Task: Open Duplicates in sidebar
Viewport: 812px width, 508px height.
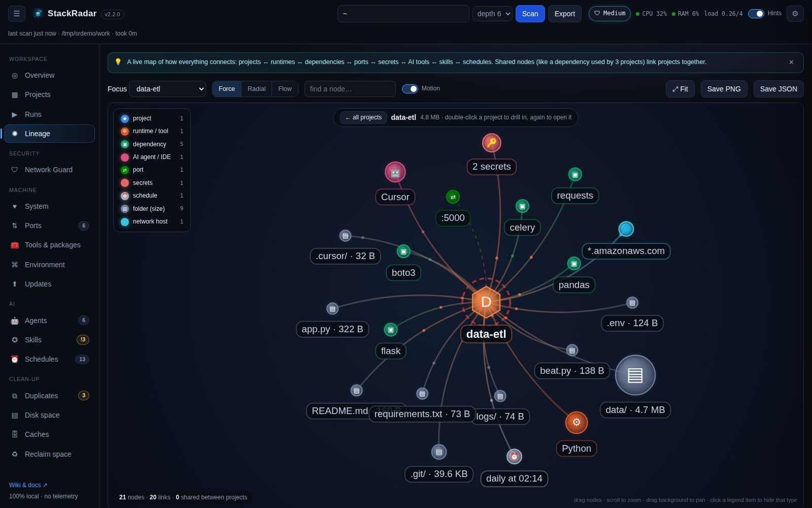Action: pos(49,396)
